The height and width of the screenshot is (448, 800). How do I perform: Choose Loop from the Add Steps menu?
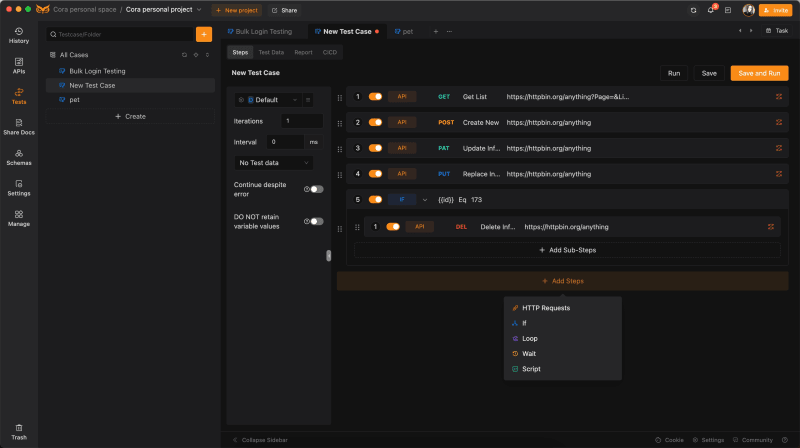[x=563, y=338]
